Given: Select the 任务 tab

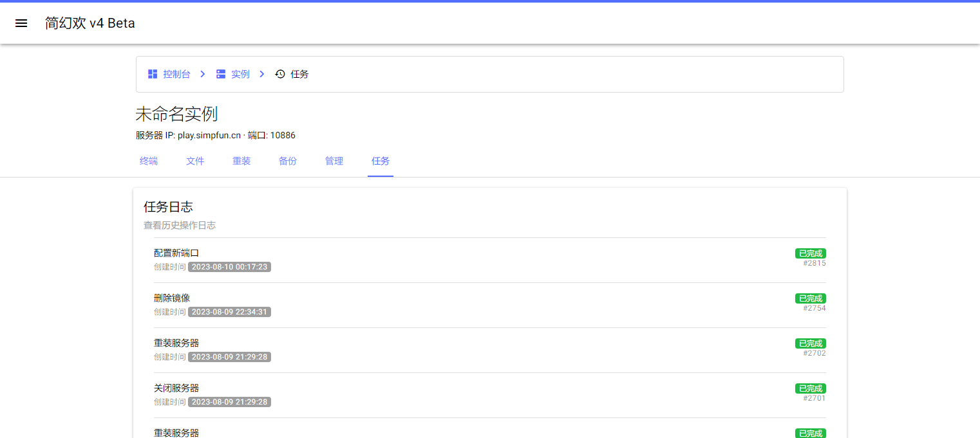Looking at the screenshot, I should pyautogui.click(x=381, y=161).
